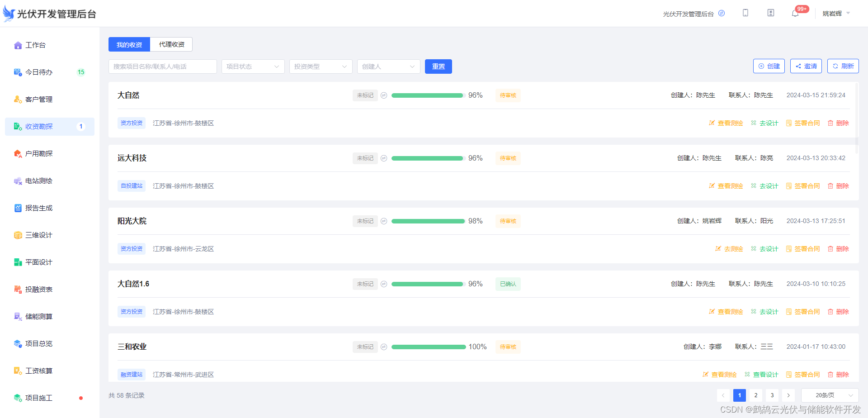Image resolution: width=868 pixels, height=418 pixels.
Task: Click the 刷新 button
Action: 843,66
